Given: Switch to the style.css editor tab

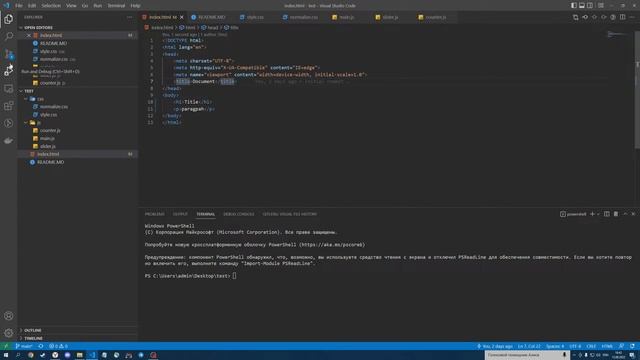Looking at the screenshot, I should (255, 17).
